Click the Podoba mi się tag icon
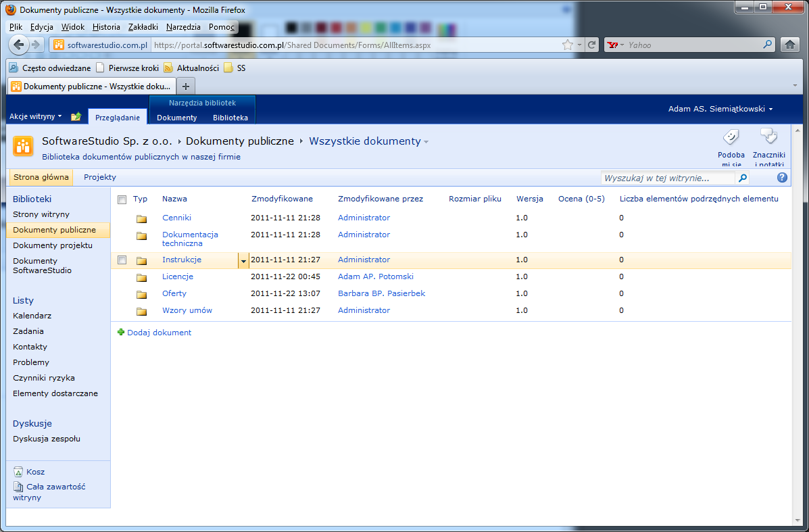This screenshot has width=809, height=532. [x=731, y=137]
